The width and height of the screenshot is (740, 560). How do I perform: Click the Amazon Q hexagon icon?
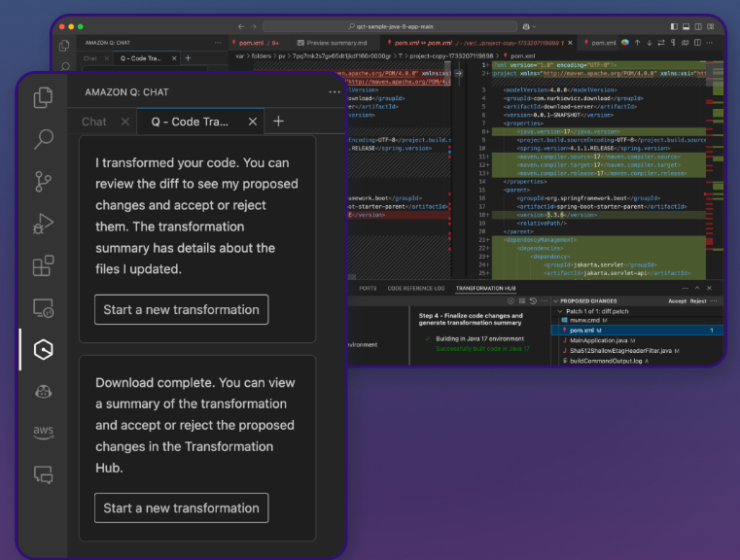pyautogui.click(x=43, y=349)
